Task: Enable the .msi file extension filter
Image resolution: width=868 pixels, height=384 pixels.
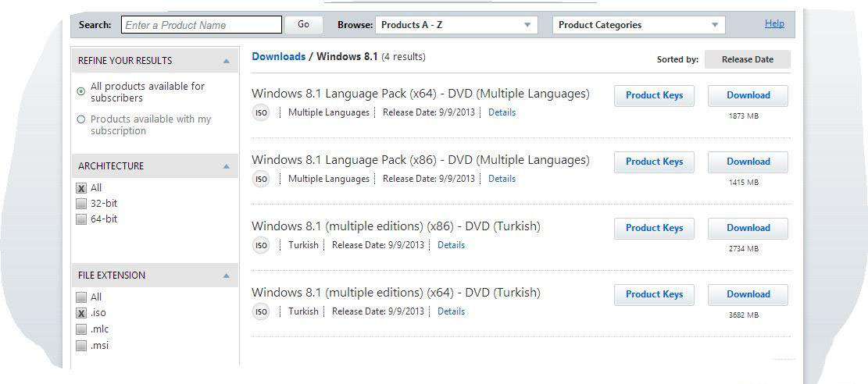Action: tap(81, 346)
